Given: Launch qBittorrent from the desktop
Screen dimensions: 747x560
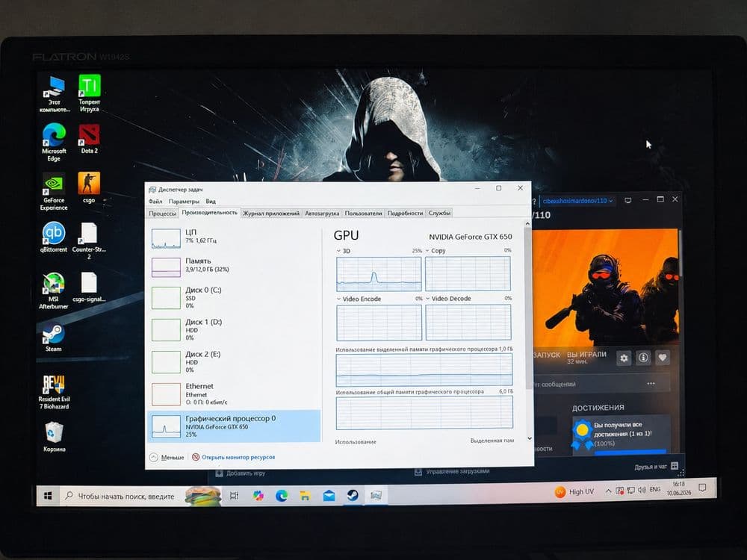Looking at the screenshot, I should pyautogui.click(x=54, y=237).
